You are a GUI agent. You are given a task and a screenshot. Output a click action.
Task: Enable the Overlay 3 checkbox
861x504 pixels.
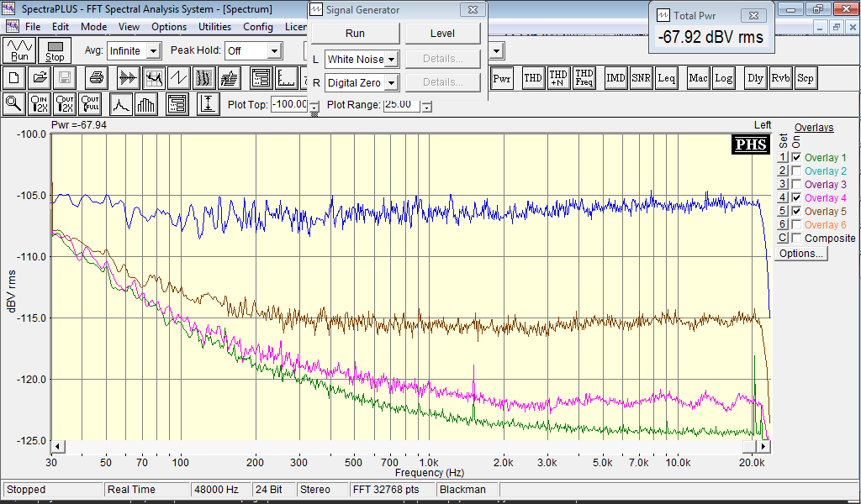coord(797,184)
